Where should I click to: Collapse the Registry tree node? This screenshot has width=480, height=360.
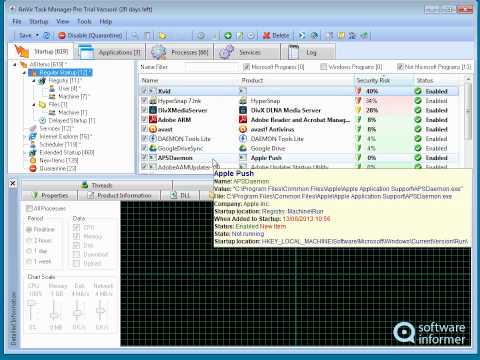point(34,80)
